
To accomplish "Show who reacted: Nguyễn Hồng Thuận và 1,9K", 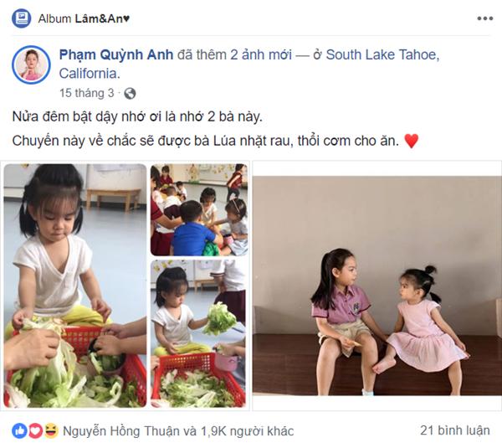I will [x=178, y=431].
